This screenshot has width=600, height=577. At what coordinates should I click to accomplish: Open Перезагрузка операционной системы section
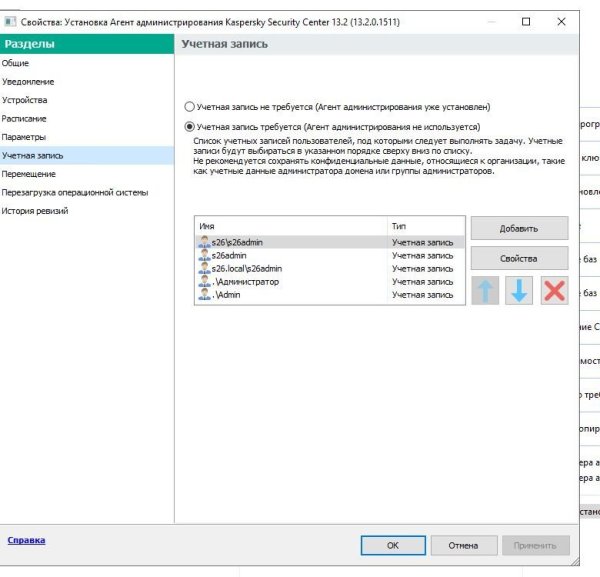point(87,192)
